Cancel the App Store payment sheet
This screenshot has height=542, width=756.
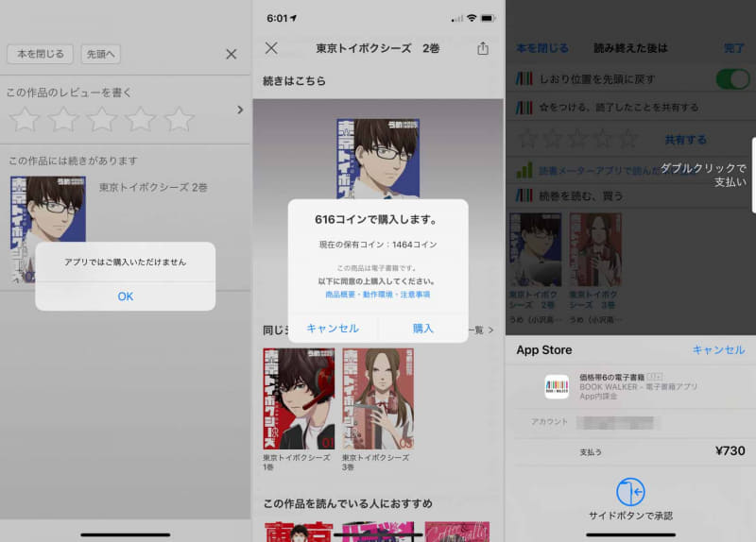point(718,349)
